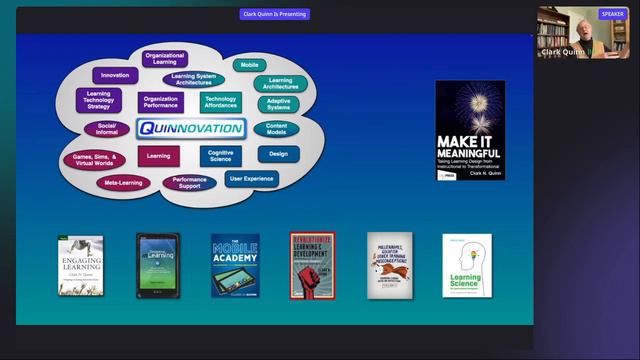Image resolution: width=640 pixels, height=360 pixels.
Task: Select The Mobile Academy book cover
Action: (236, 266)
